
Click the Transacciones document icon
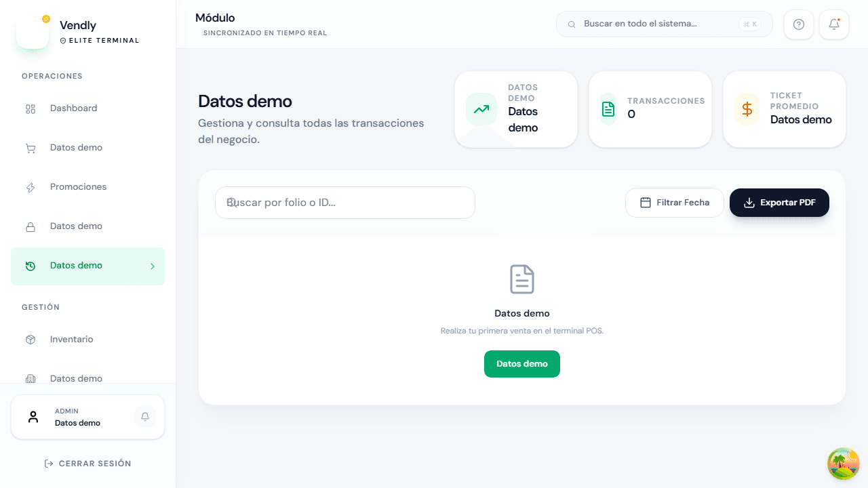tap(608, 109)
